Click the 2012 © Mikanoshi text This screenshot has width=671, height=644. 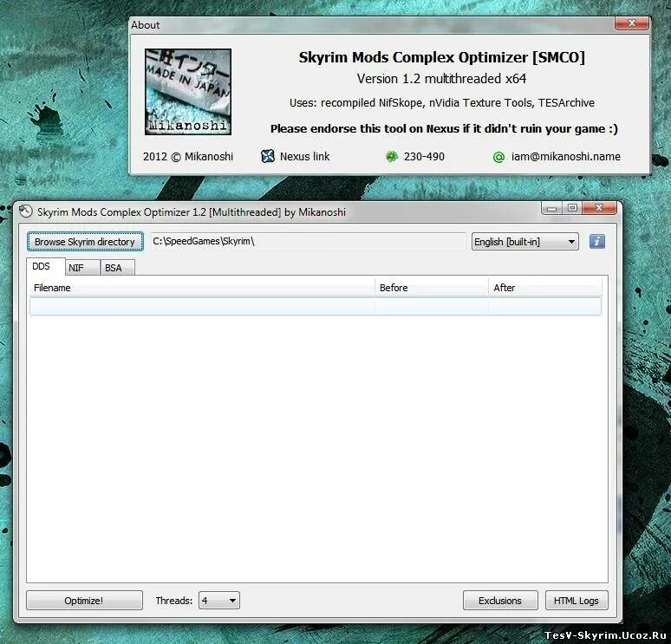point(188,157)
